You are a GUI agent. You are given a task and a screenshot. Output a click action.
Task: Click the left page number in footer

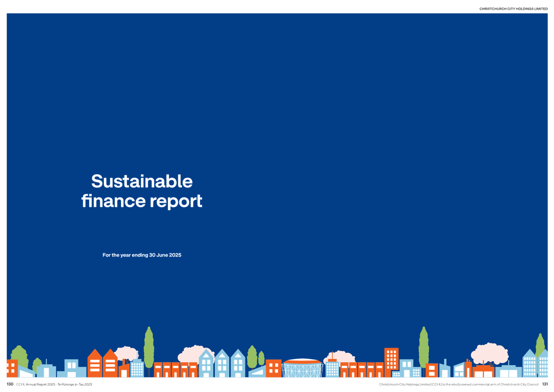pyautogui.click(x=10, y=384)
